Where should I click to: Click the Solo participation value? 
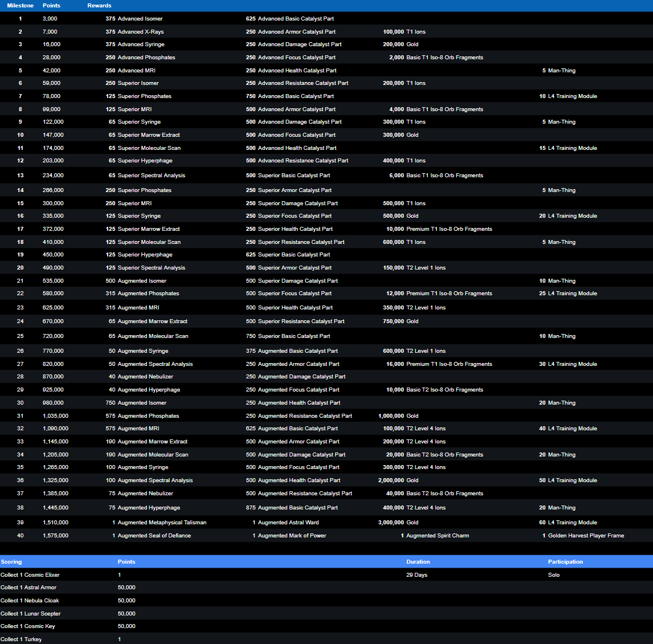554,575
